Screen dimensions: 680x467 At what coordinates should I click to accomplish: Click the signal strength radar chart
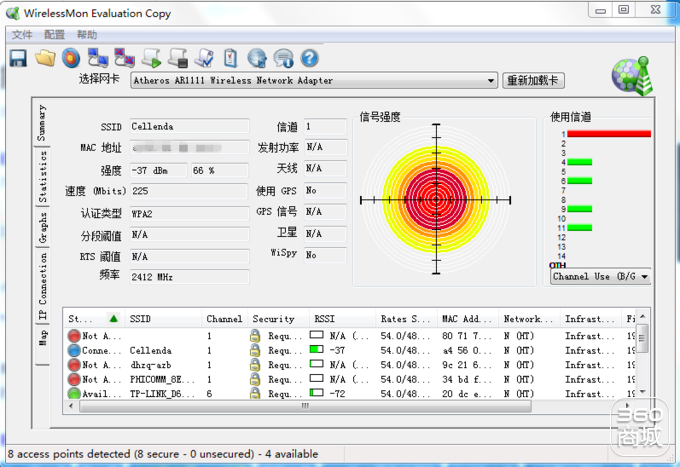[436, 199]
